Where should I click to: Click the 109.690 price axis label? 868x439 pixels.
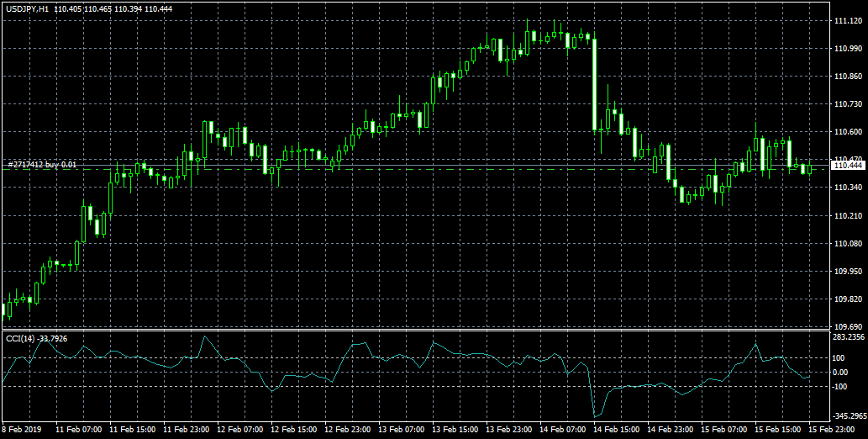[x=847, y=326]
